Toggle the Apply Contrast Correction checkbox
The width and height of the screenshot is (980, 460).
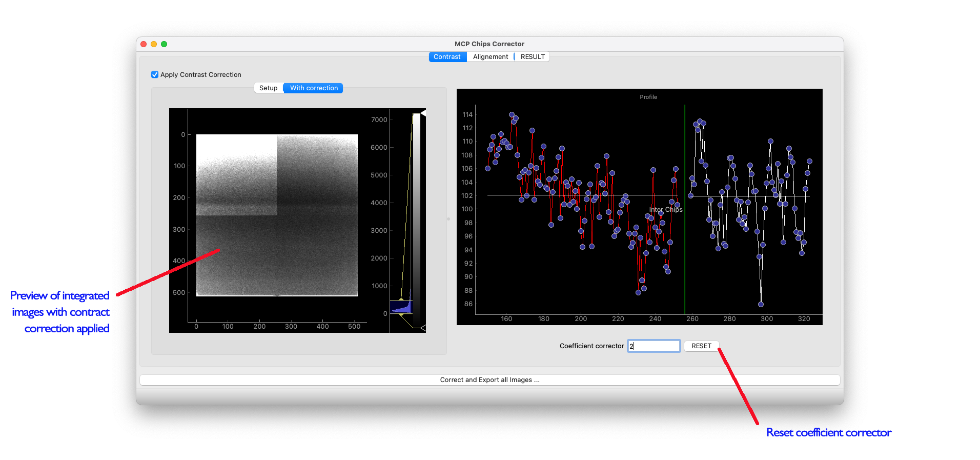pos(155,74)
